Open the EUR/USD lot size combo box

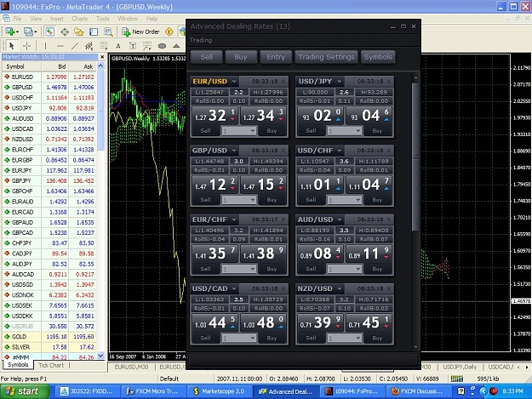click(239, 130)
